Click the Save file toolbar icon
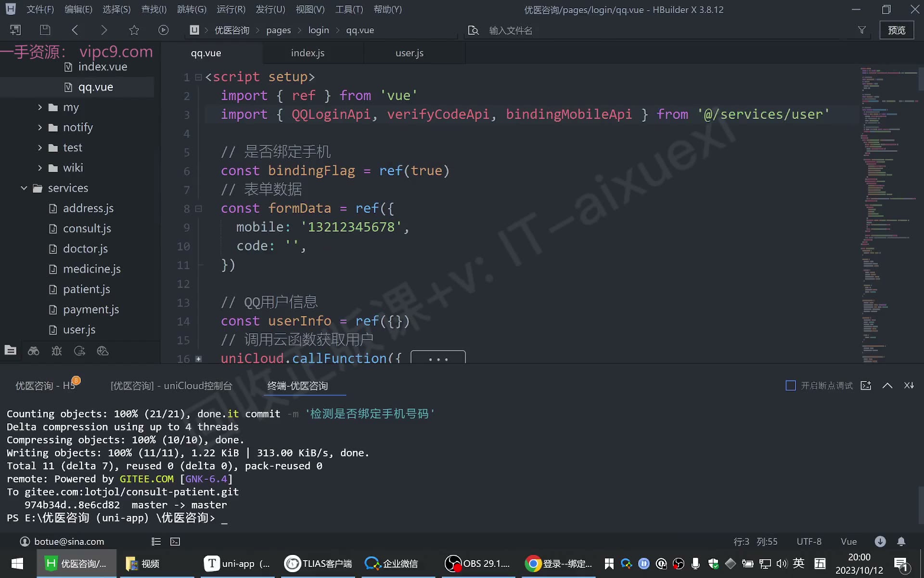This screenshot has width=924, height=578. click(45, 30)
